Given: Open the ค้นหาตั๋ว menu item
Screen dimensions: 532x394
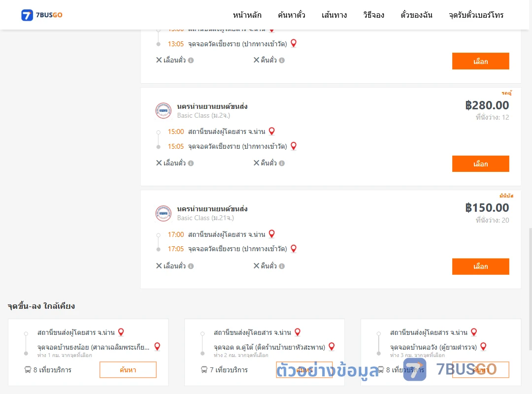Looking at the screenshot, I should pos(292,15).
